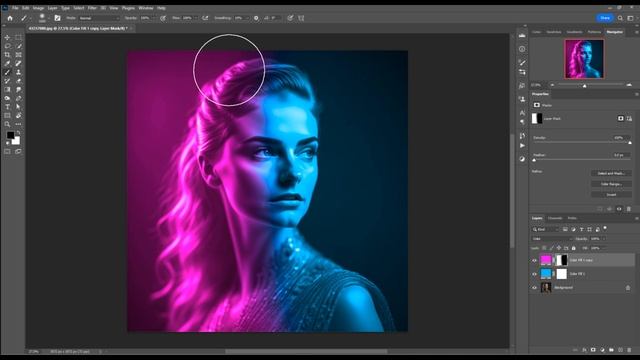Screen dimensions: 640x360
Task: Toggle airbrush build-up in options bar
Action: [205, 18]
